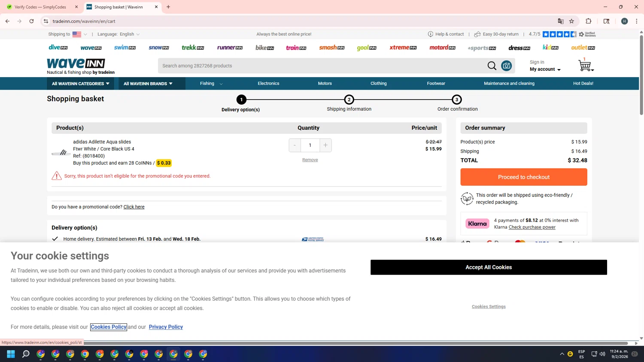
Task: Open the browser extensions puzzle icon
Action: pos(588,21)
